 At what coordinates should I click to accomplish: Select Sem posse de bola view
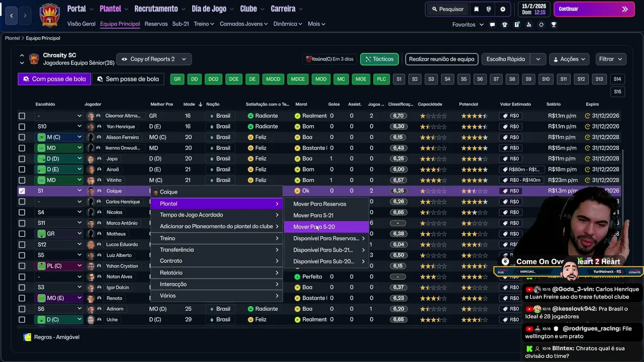(x=128, y=79)
